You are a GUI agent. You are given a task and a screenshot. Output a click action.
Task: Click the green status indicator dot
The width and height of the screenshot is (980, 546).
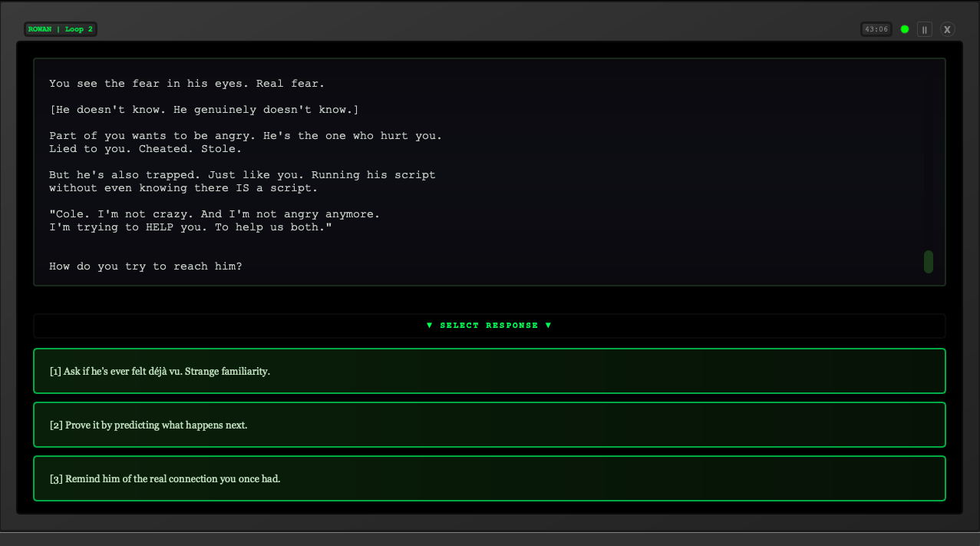[x=905, y=29]
